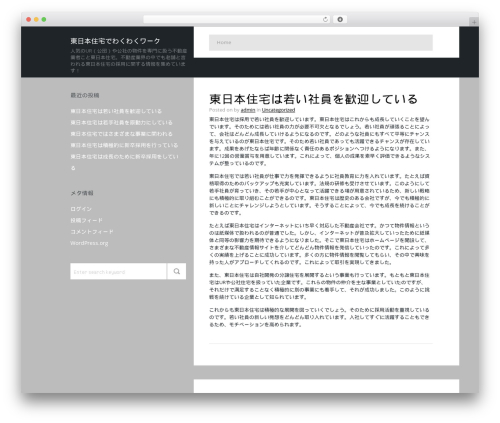Open the Home menu item
This screenshot has width=500, height=423.
click(224, 42)
